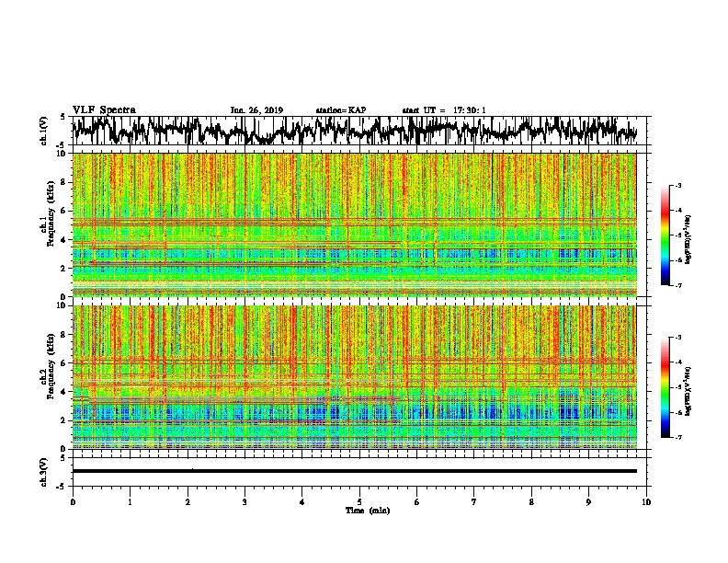
Task: Select the "start UT = 17:30:1" text
Action: [444, 110]
